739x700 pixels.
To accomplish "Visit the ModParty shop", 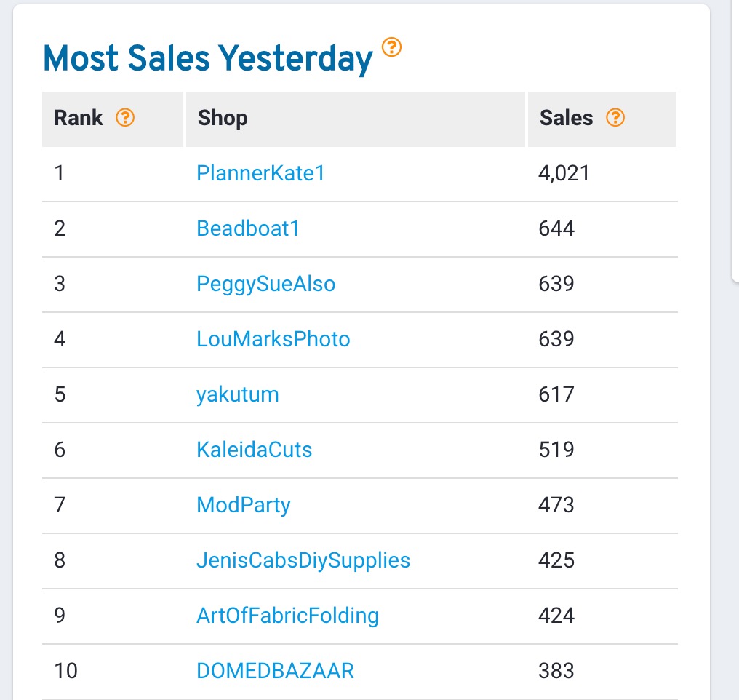I will pos(244,505).
